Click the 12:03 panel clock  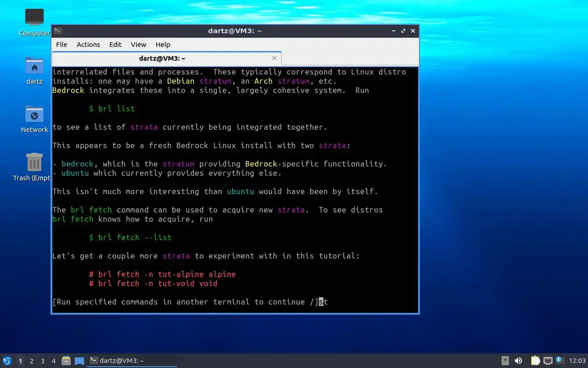tap(577, 361)
